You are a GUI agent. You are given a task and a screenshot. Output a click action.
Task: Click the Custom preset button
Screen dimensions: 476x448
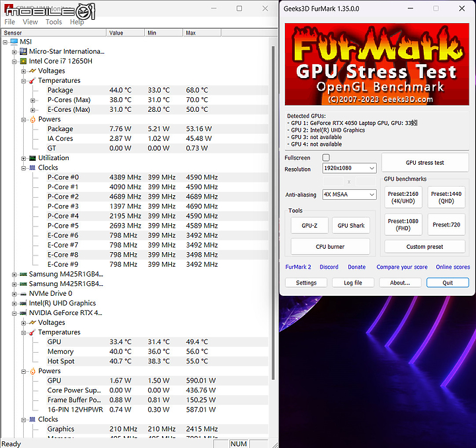[x=424, y=247]
